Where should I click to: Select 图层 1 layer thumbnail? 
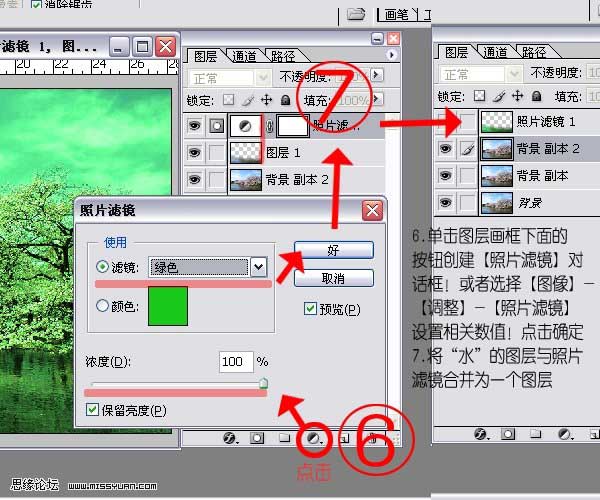tap(246, 153)
